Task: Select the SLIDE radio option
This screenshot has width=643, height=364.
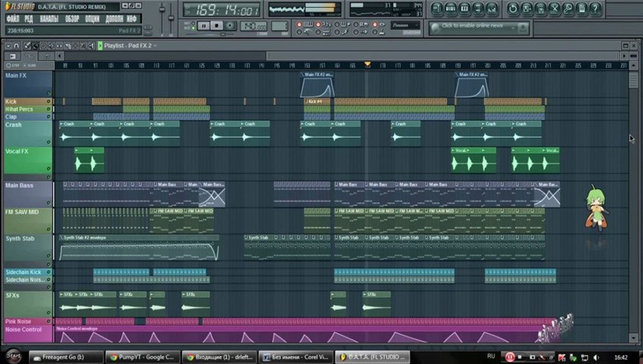Action: 30,65
